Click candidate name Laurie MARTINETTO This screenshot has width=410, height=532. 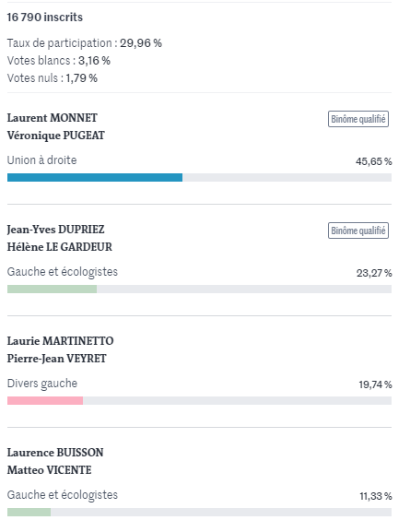tap(61, 341)
